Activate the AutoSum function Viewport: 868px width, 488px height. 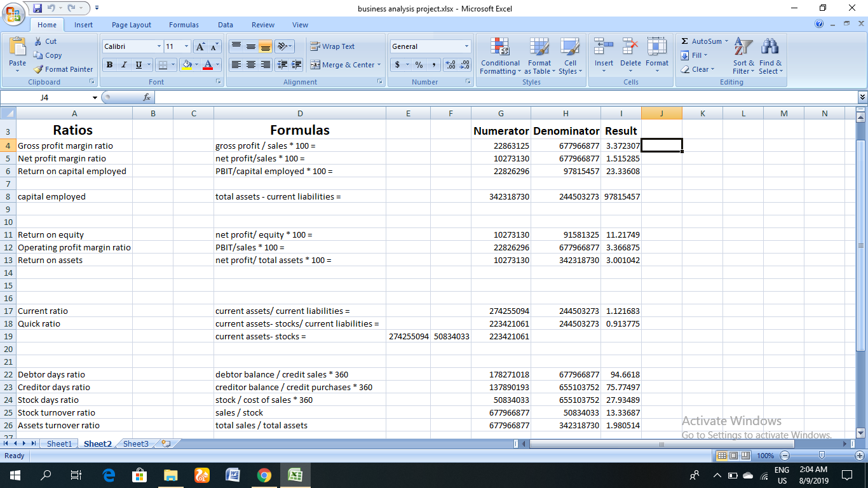pos(703,41)
